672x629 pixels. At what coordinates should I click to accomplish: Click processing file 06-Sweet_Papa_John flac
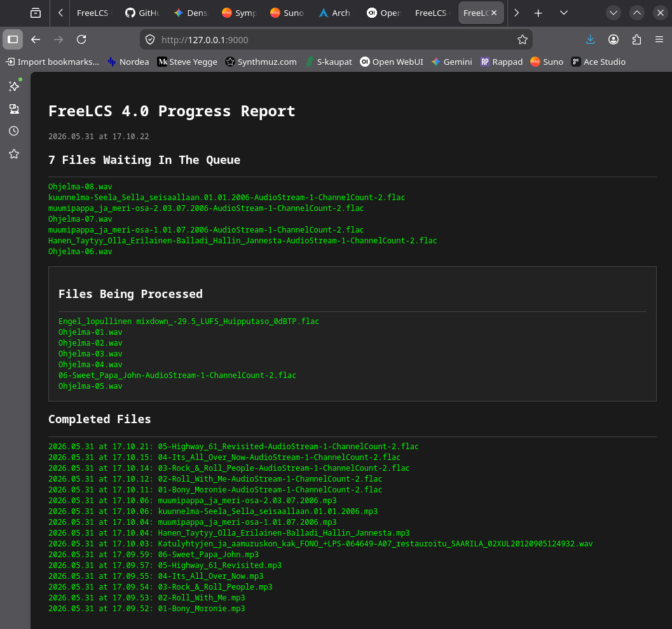[x=177, y=375]
